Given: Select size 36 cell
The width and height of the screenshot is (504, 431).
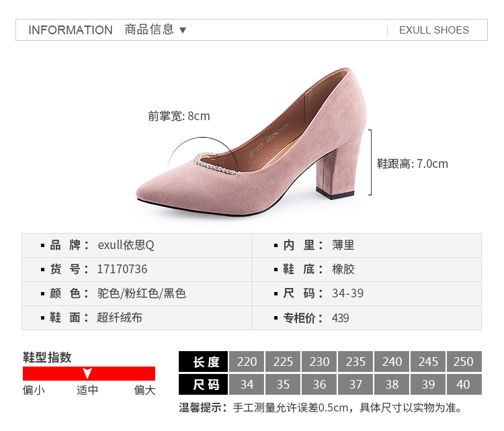Looking at the screenshot, I should (x=319, y=385).
